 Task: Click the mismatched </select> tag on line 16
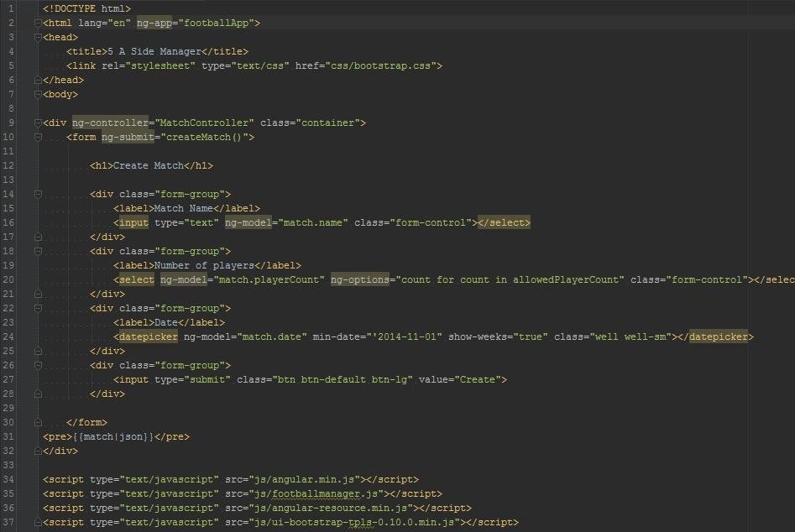[x=504, y=222]
